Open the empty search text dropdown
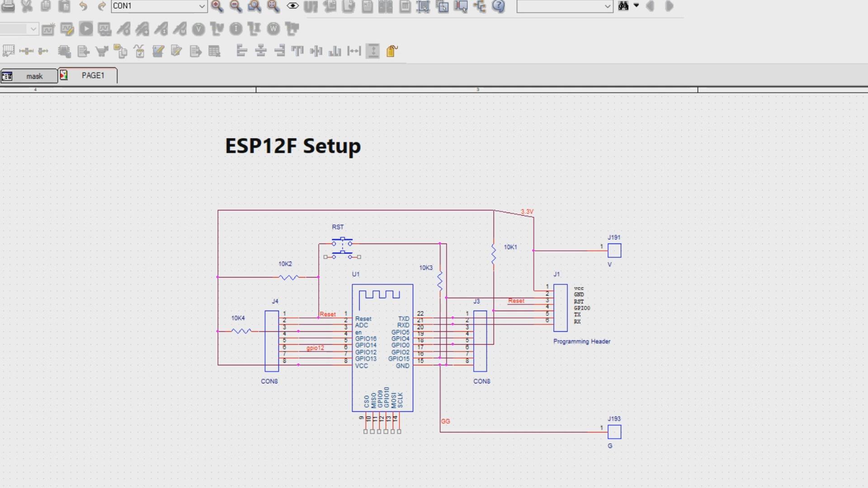This screenshot has width=868, height=488. tap(608, 6)
